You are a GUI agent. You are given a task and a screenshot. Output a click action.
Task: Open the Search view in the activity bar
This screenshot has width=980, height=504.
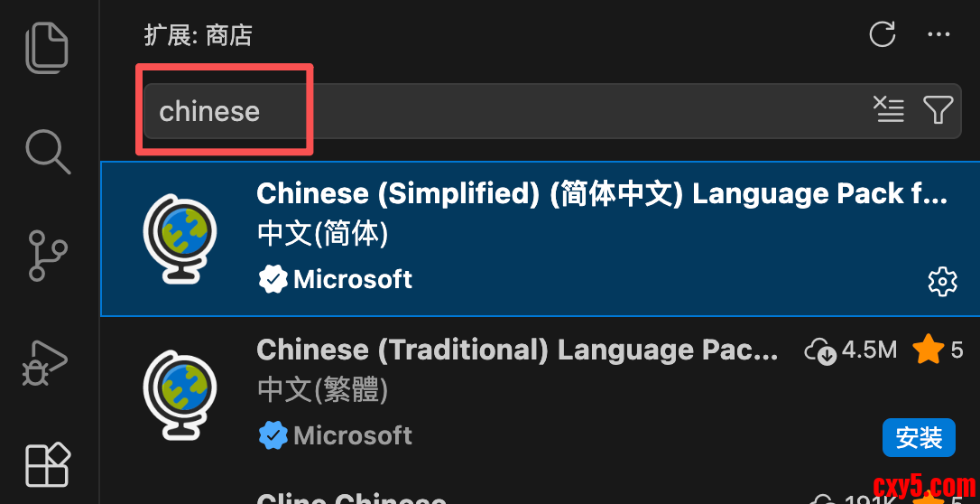(48, 152)
